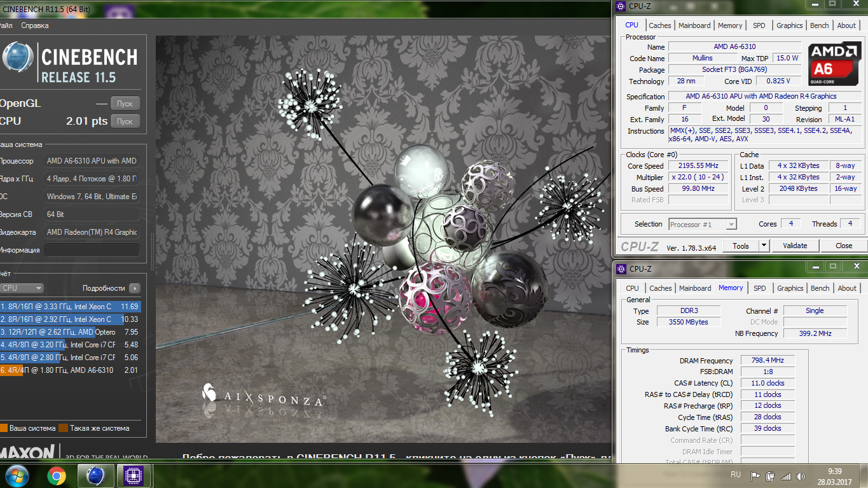This screenshot has height=488, width=868.
Task: Select Bench tab in lower CPU-Z window
Action: coord(820,288)
